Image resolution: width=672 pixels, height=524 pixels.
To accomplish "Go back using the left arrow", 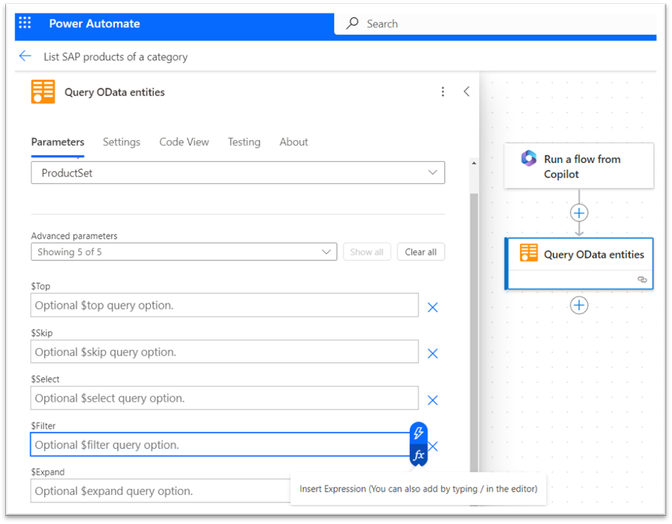I will [25, 56].
